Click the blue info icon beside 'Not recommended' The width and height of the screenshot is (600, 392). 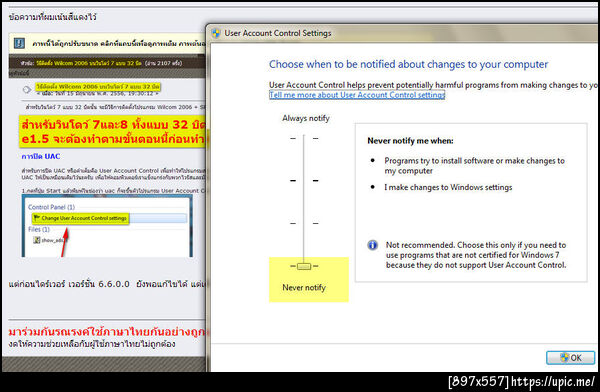tap(372, 245)
